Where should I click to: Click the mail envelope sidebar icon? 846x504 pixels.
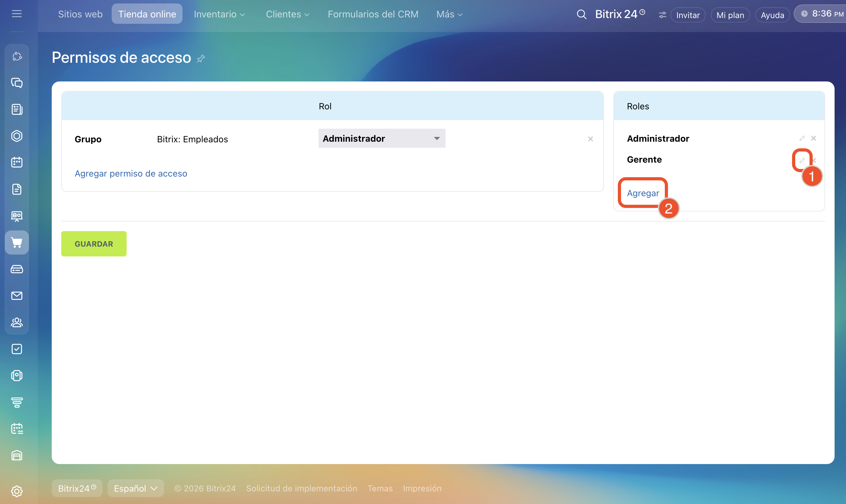[17, 296]
